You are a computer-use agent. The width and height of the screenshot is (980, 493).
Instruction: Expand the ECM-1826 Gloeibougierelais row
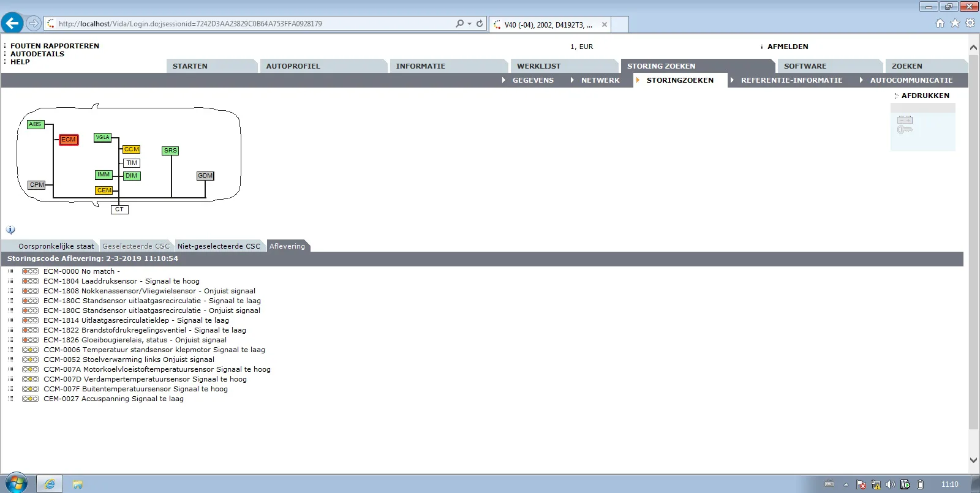(x=10, y=340)
